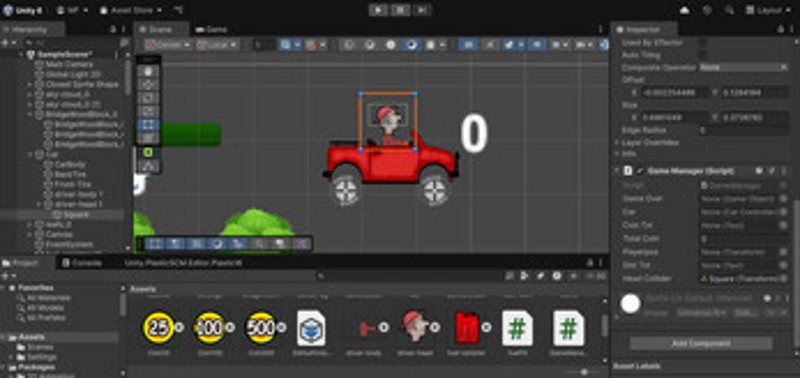Select Square object in Hierarchy
Screen dimensions: 800x378
click(77, 214)
